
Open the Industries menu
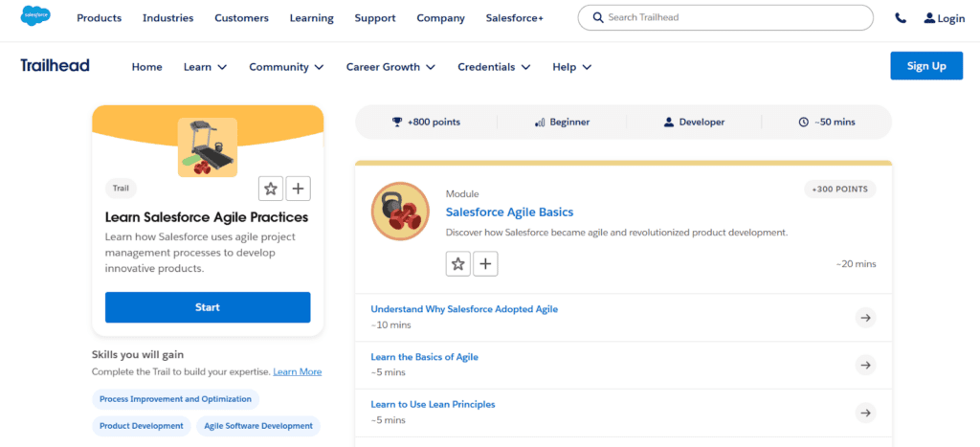click(168, 18)
